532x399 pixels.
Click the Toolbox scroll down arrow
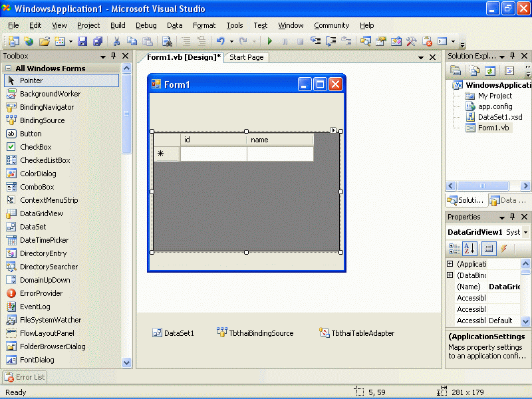(126, 362)
